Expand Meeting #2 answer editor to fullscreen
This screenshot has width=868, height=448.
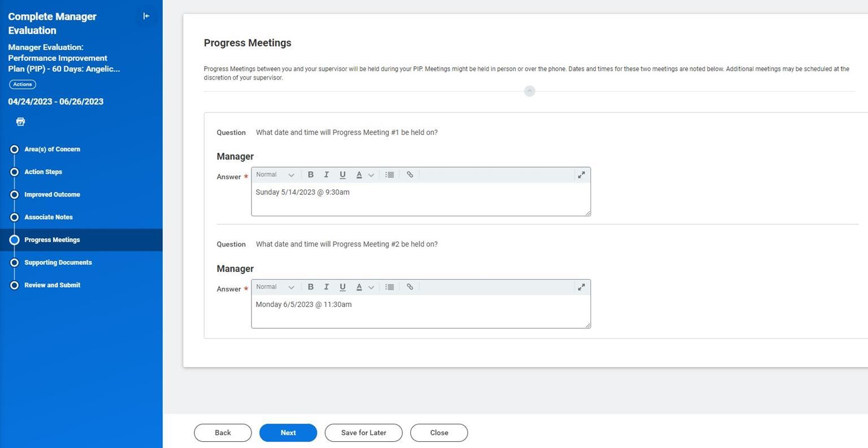point(581,287)
